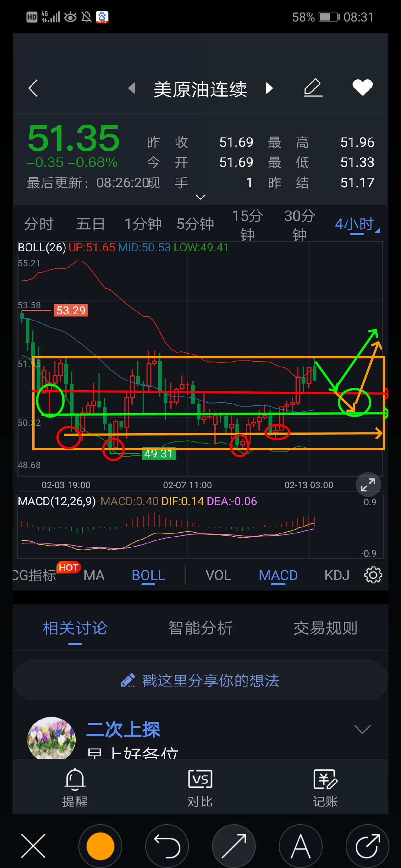
Task: Expand the 二次上探 post options chevron
Action: click(362, 729)
